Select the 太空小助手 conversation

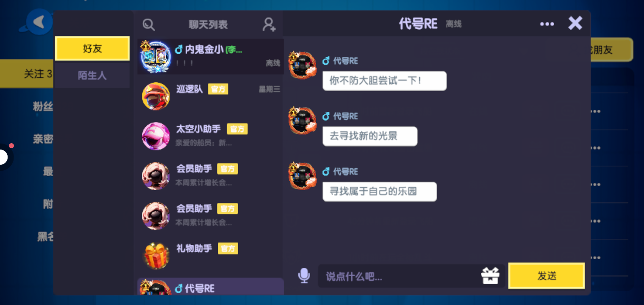pyautogui.click(x=211, y=136)
